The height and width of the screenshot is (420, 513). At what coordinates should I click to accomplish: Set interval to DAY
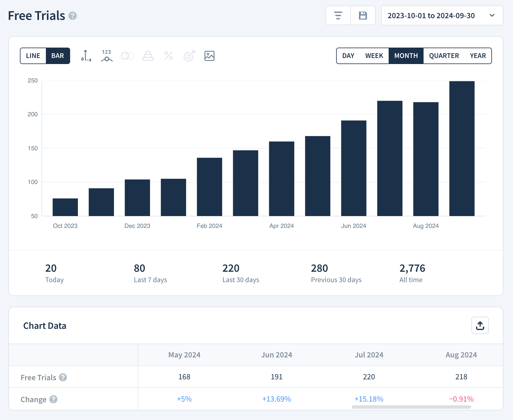click(348, 56)
